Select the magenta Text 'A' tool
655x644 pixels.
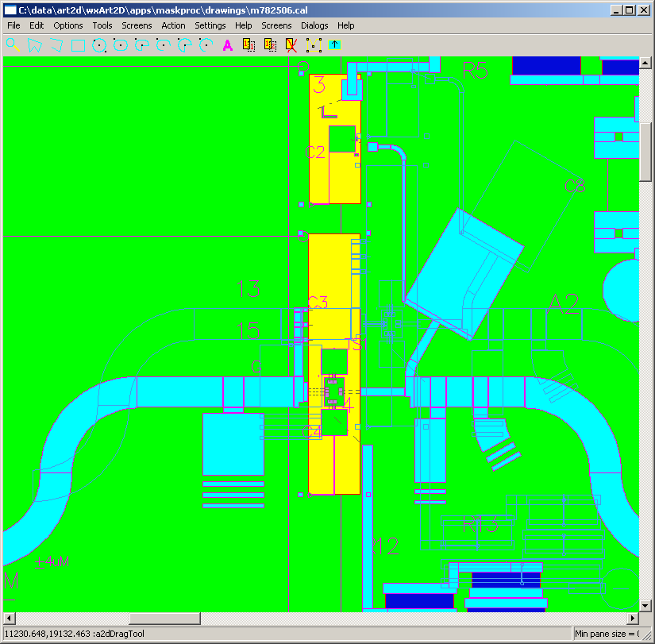(228, 45)
